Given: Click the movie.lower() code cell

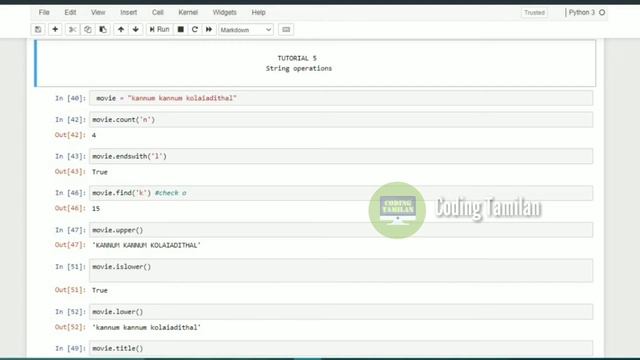Looking at the screenshot, I should tap(341, 311).
